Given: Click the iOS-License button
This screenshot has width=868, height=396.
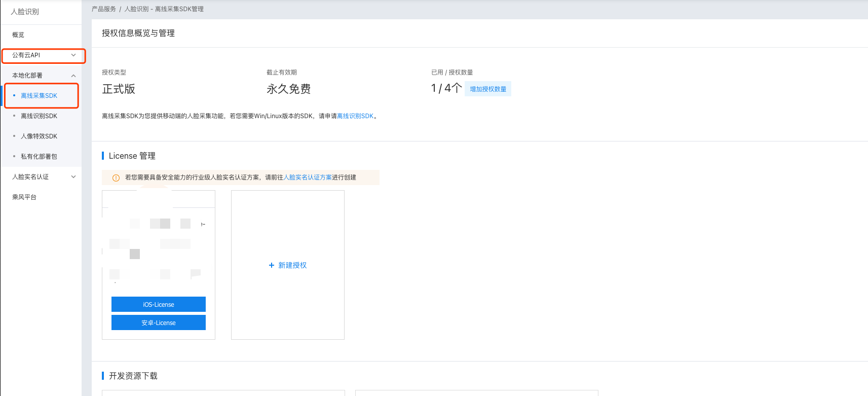Looking at the screenshot, I should [x=159, y=304].
